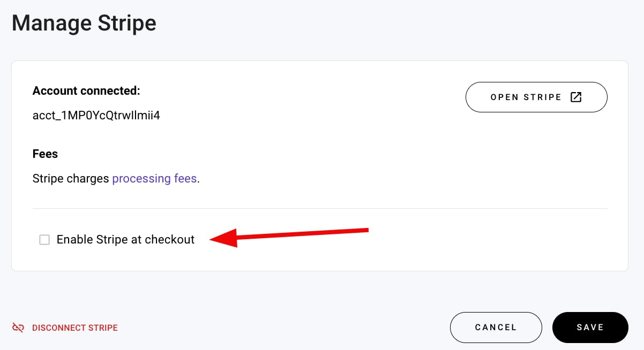Select the account ID acct_1MP0YcQtrwIlmii4 text
Image resolution: width=644 pixels, height=350 pixels.
[96, 115]
